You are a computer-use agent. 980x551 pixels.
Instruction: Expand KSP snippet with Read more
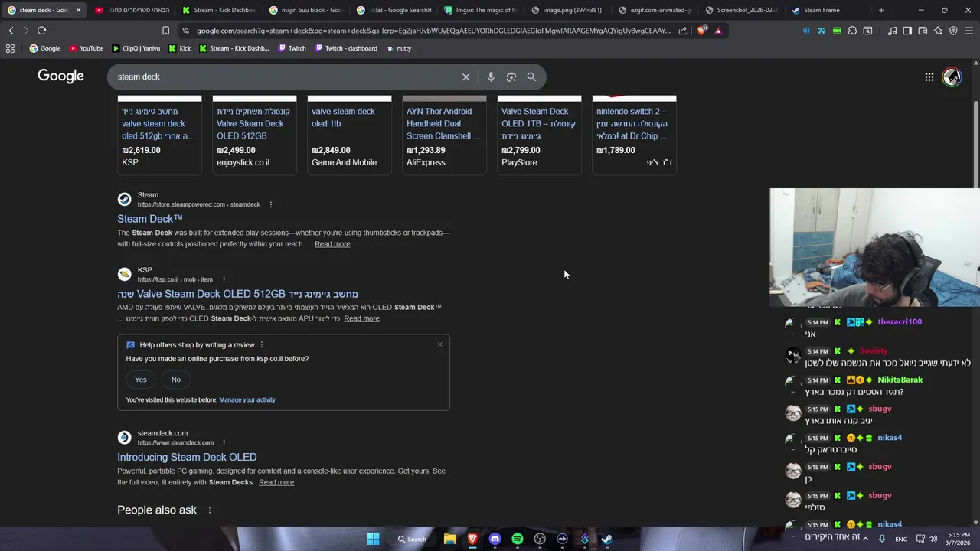(361, 318)
